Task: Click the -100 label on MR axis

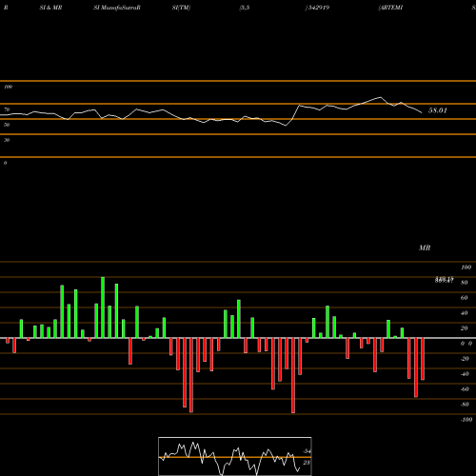Action: (466, 420)
